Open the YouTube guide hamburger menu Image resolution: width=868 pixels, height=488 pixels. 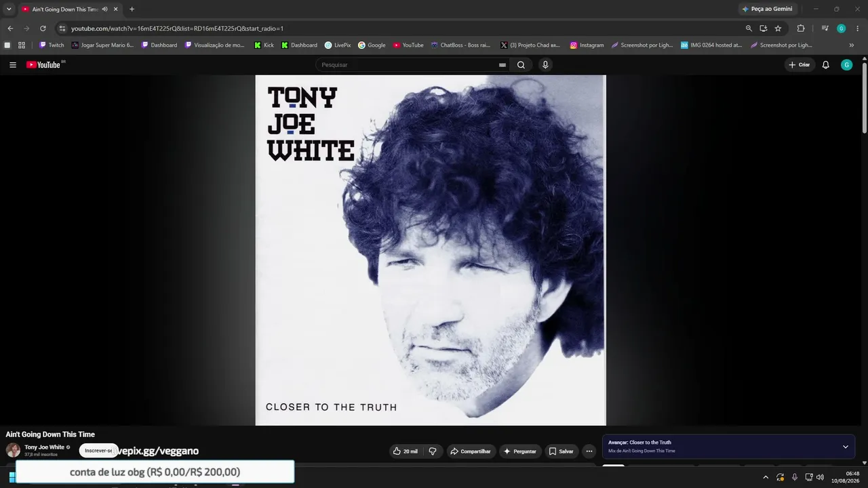click(13, 65)
